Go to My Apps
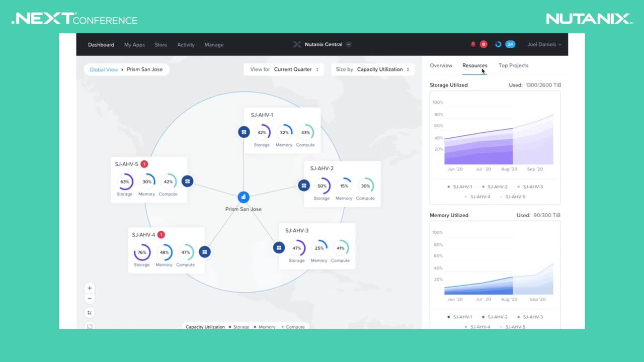Screen dimensions: 644x362 134,45
